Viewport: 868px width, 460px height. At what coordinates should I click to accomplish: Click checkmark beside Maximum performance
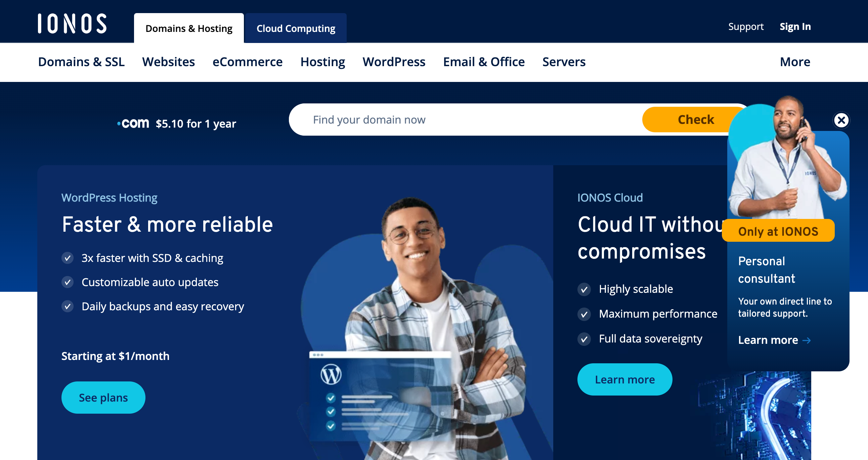coord(584,314)
